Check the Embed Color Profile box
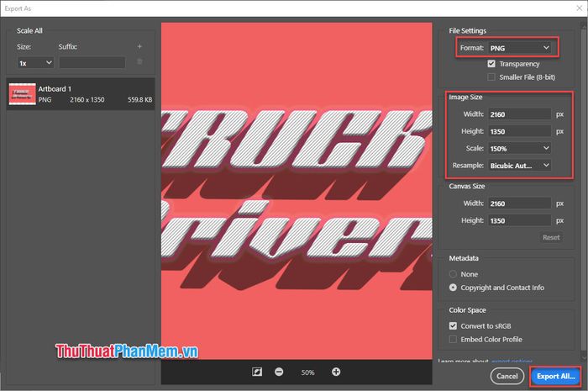588x391 pixels. tap(454, 339)
